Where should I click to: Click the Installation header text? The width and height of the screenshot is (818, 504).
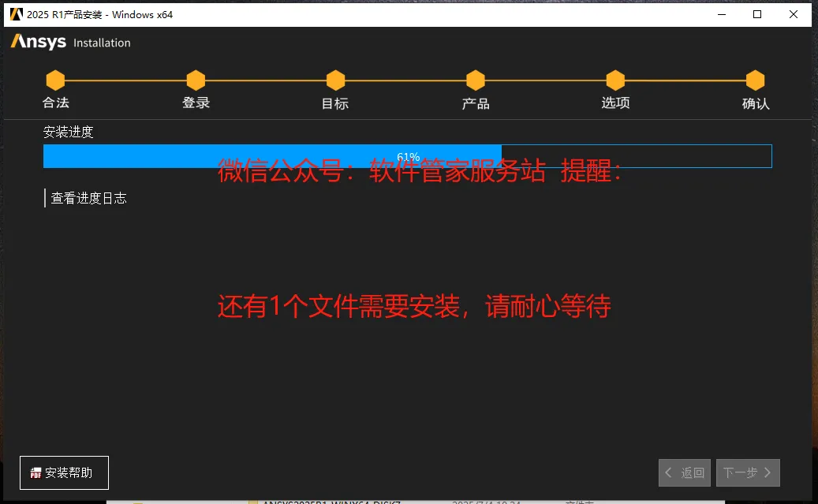tap(103, 43)
